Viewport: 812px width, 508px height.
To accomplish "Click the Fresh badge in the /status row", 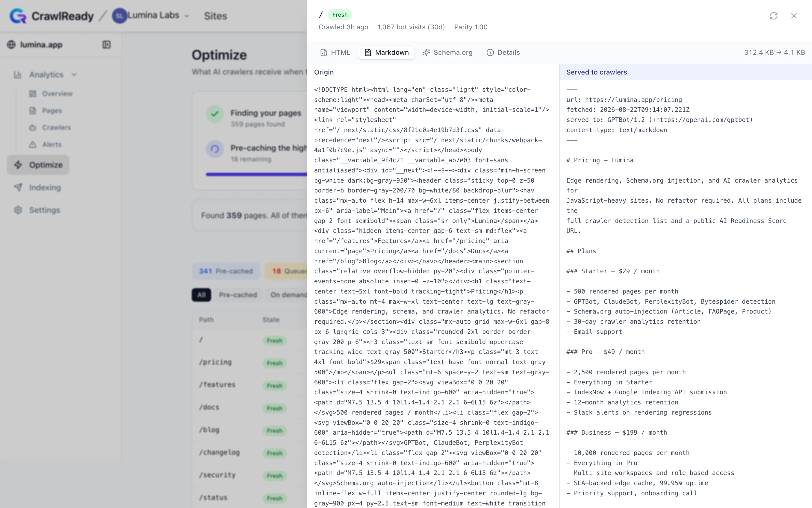I will 274,498.
